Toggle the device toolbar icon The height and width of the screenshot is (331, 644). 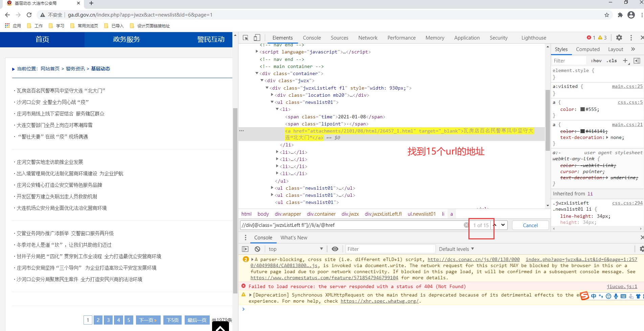click(257, 38)
